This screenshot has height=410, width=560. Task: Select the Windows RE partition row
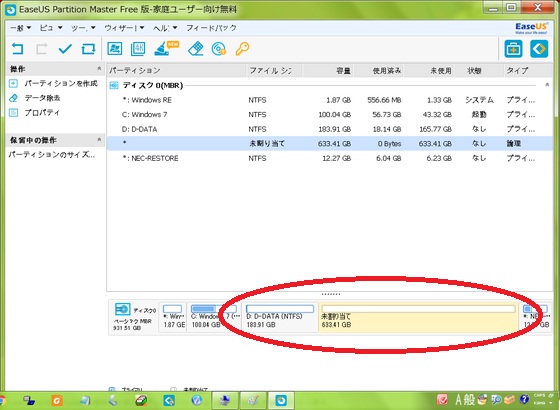(329, 100)
